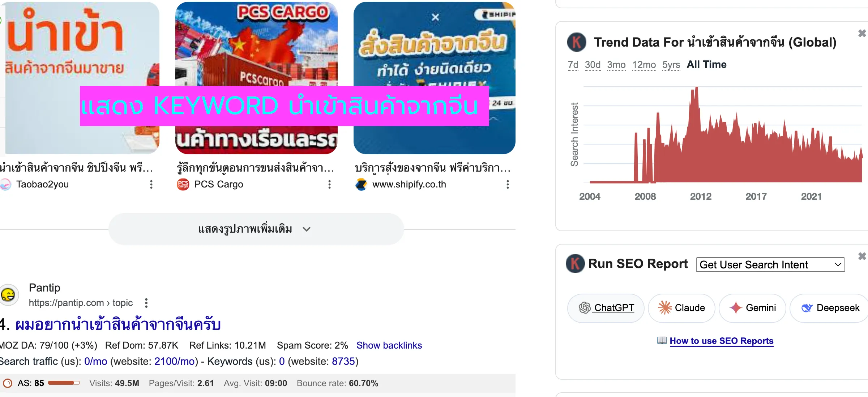Click the PCS Cargo favicon

[183, 185]
